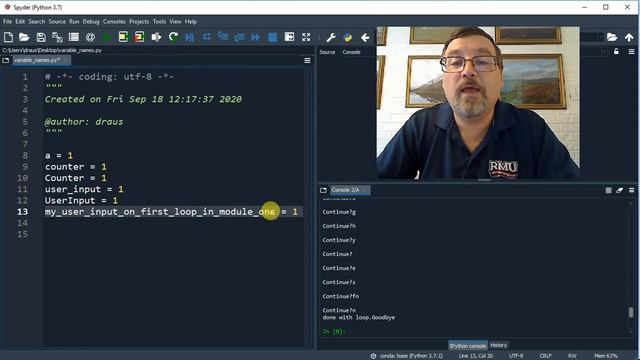Screen dimensions: 640x360
Task: Click CRLF line ending status
Action: [546, 356]
